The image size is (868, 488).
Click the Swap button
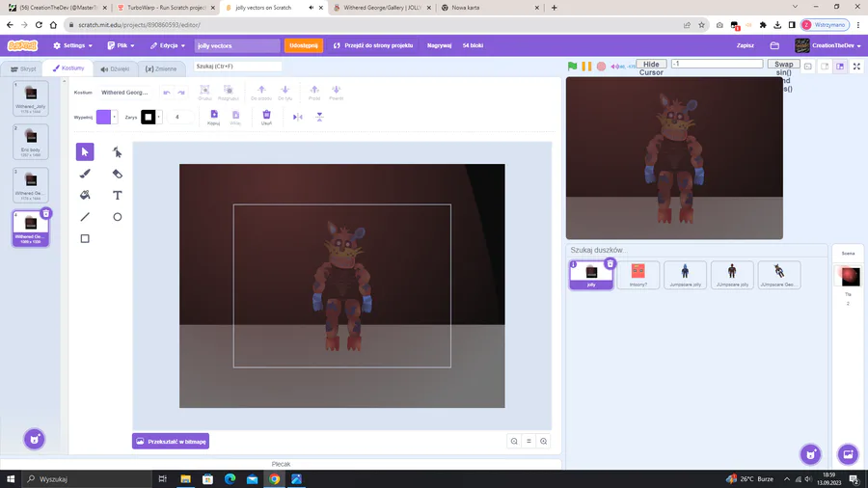click(783, 65)
